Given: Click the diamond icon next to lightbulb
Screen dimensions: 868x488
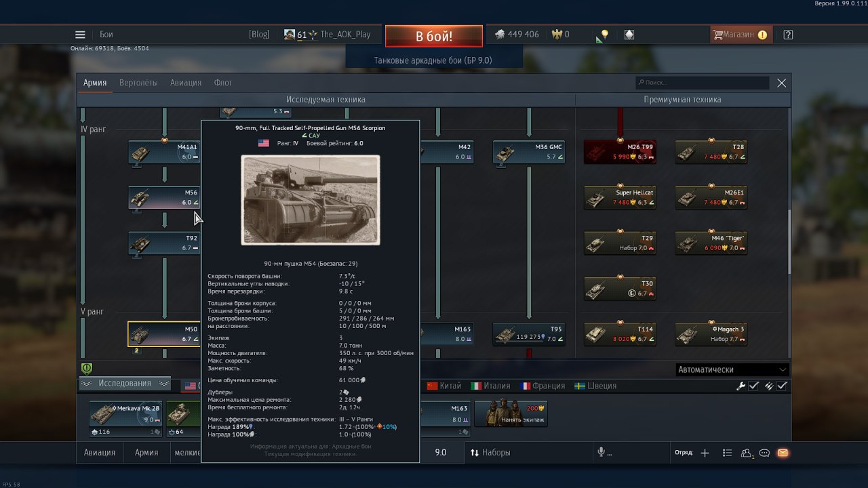Looking at the screenshot, I should pyautogui.click(x=629, y=35).
